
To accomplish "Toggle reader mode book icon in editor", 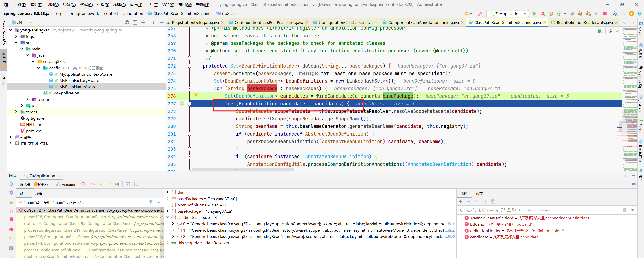I will coord(600,31).
